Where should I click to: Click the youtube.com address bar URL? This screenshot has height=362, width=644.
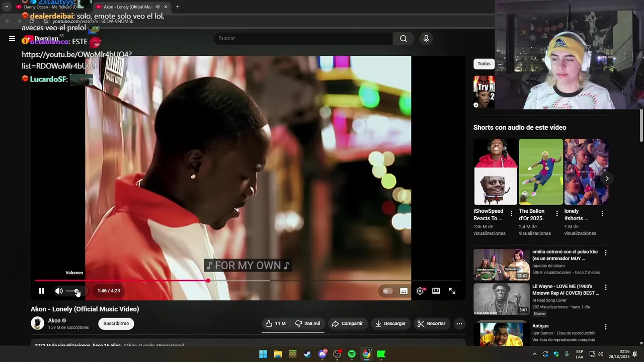[93, 21]
